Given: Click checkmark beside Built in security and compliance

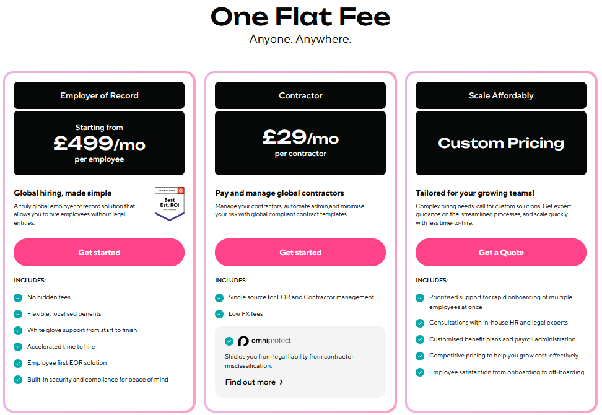Looking at the screenshot, I should point(18,380).
